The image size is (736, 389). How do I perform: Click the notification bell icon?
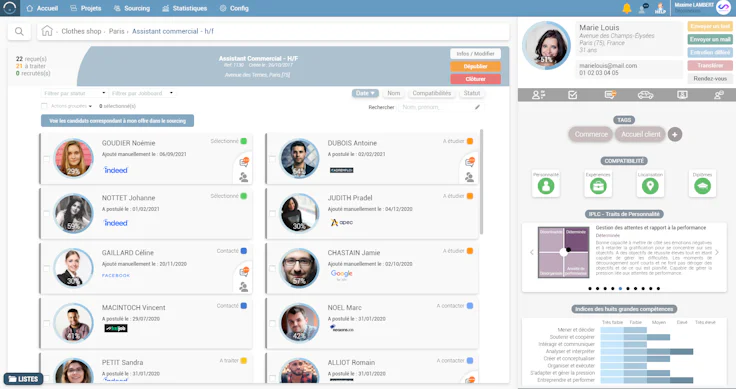(x=626, y=8)
